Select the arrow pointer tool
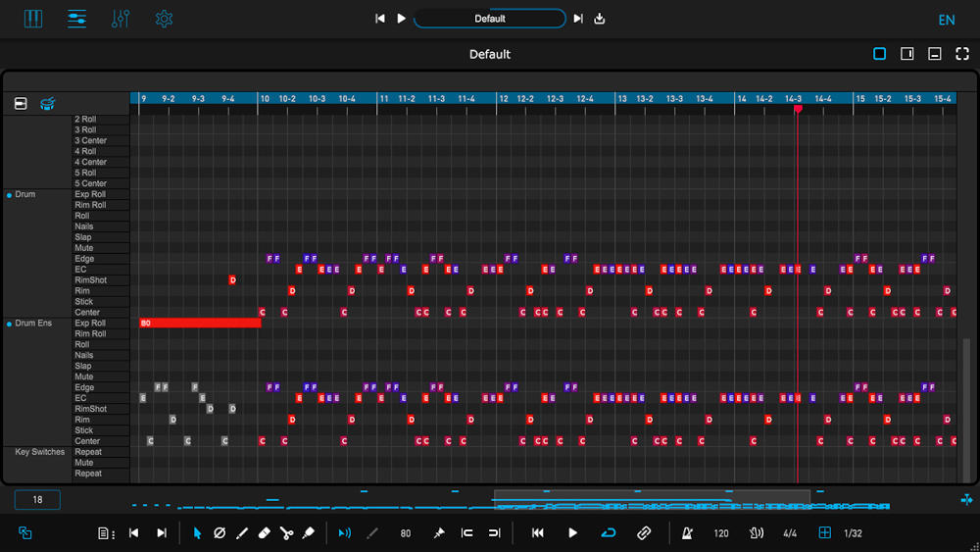The width and height of the screenshot is (980, 552). point(197,533)
